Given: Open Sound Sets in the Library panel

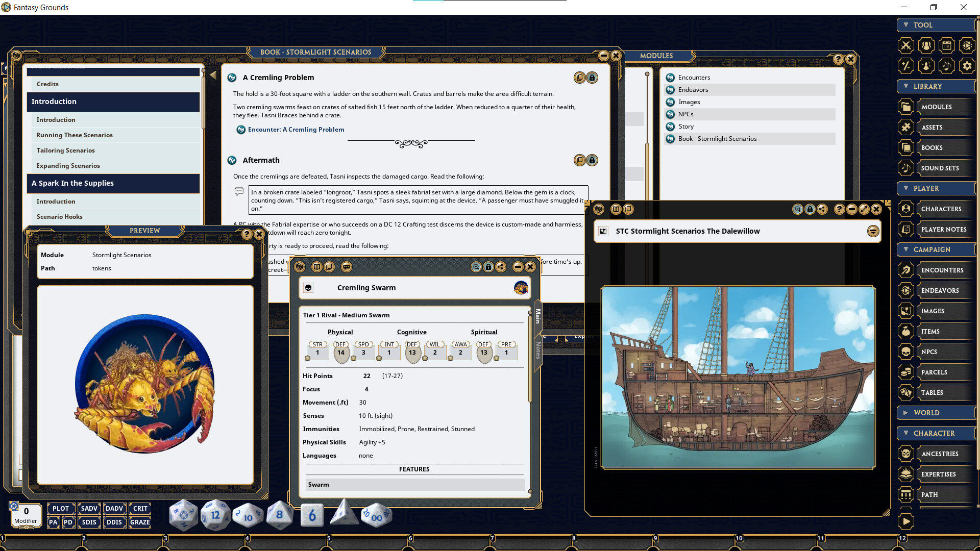Looking at the screenshot, I should coord(941,168).
